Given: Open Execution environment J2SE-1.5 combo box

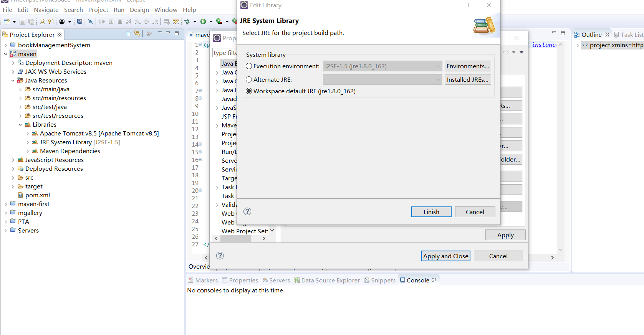Looking at the screenshot, I should pos(382,66).
